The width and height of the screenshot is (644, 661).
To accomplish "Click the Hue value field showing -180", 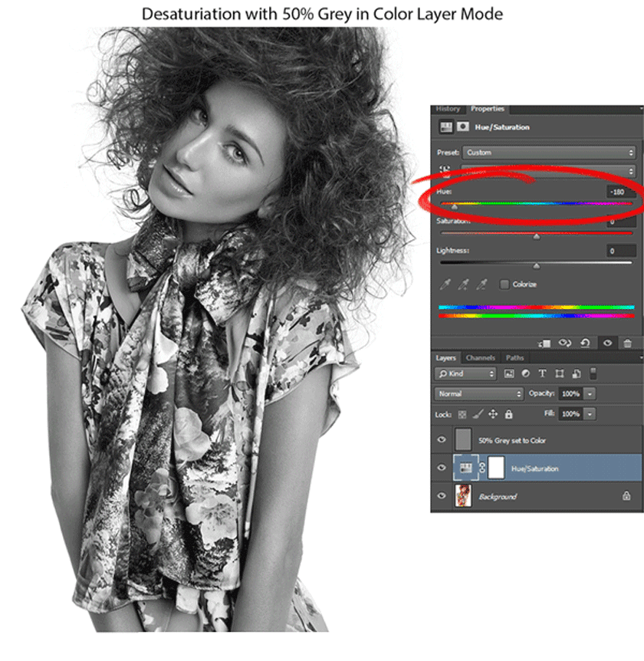I will point(621,192).
